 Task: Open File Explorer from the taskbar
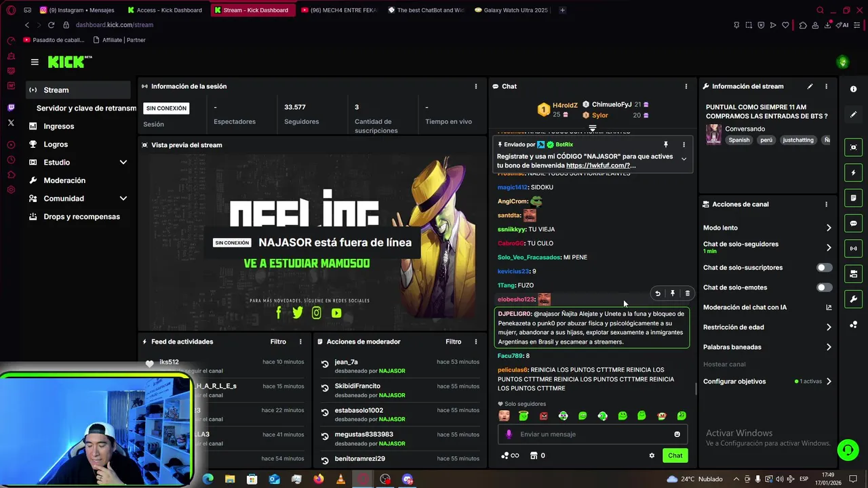tap(230, 479)
